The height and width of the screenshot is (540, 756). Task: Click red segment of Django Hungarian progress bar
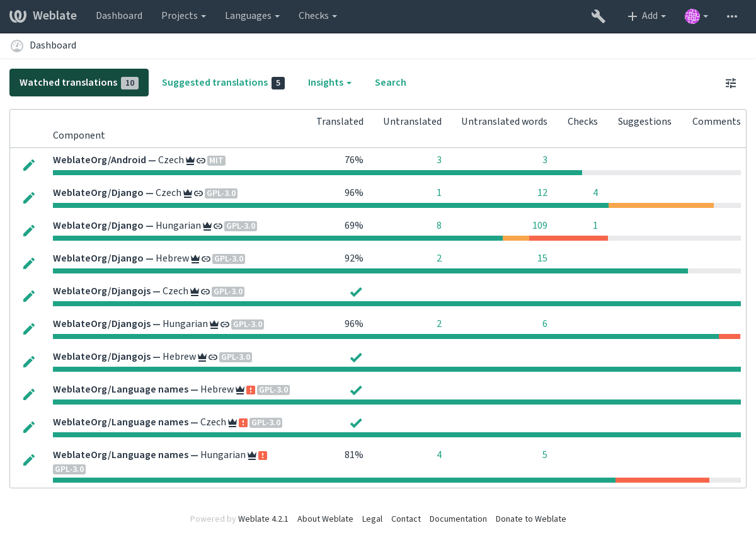coord(568,238)
